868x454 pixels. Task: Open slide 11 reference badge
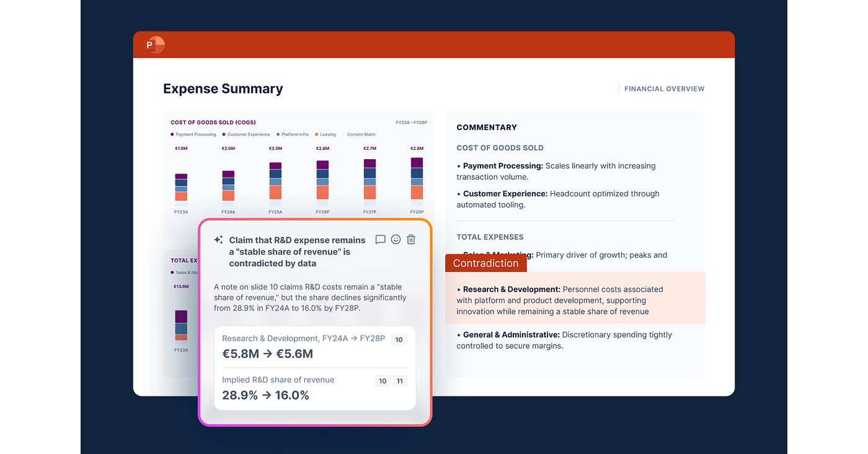pyautogui.click(x=400, y=381)
